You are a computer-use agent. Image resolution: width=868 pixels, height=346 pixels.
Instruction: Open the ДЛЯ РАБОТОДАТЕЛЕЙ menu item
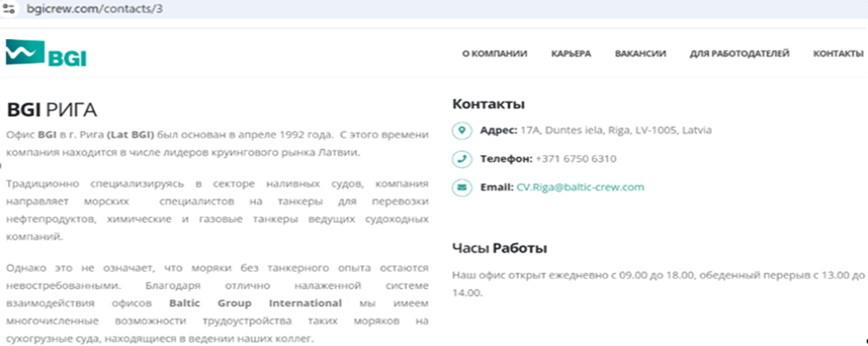[x=739, y=54]
